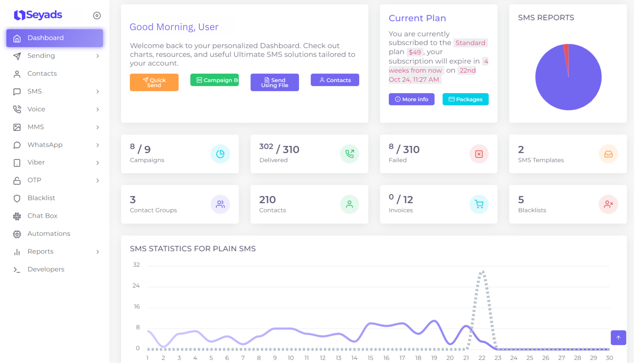This screenshot has height=364, width=634.
Task: Click the SMS STATISTICS FOR PLAIN SMS title
Action: click(193, 249)
